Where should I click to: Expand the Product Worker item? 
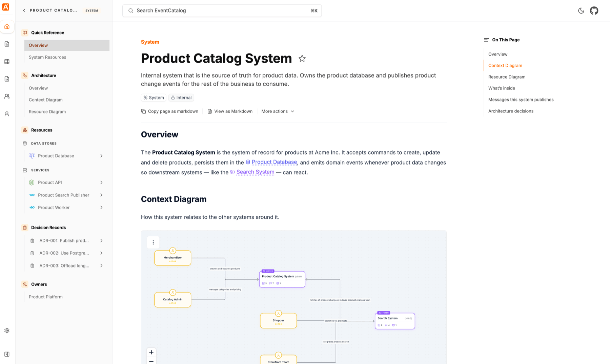(101, 208)
